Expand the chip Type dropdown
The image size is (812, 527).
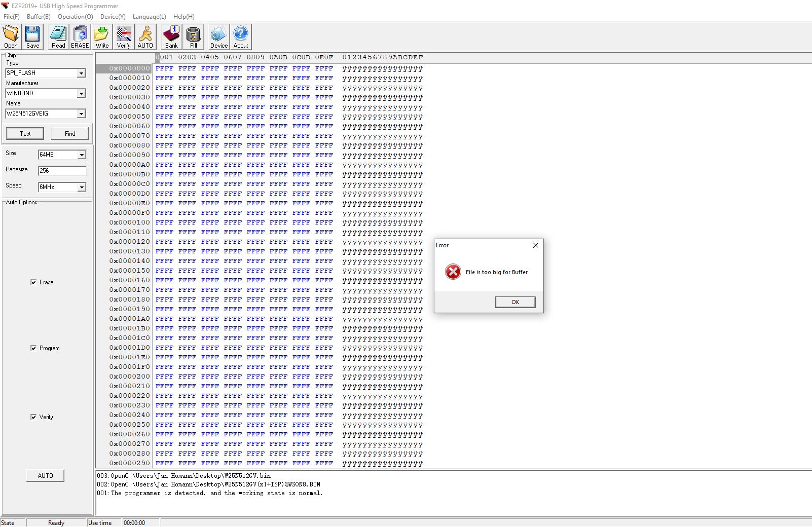click(x=81, y=73)
